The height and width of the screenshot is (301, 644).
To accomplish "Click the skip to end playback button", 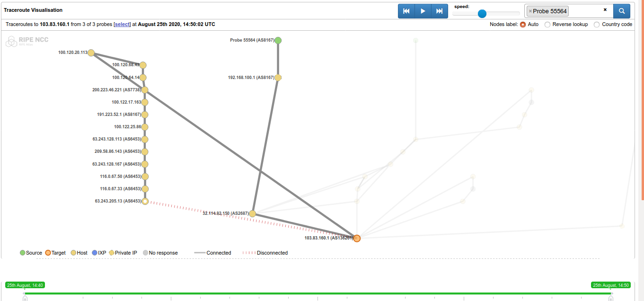I will point(440,11).
